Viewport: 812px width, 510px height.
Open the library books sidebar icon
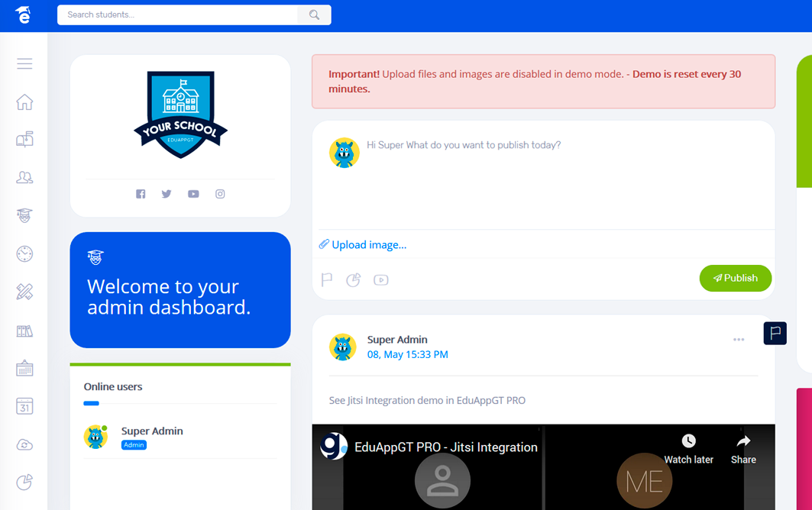pos(24,331)
